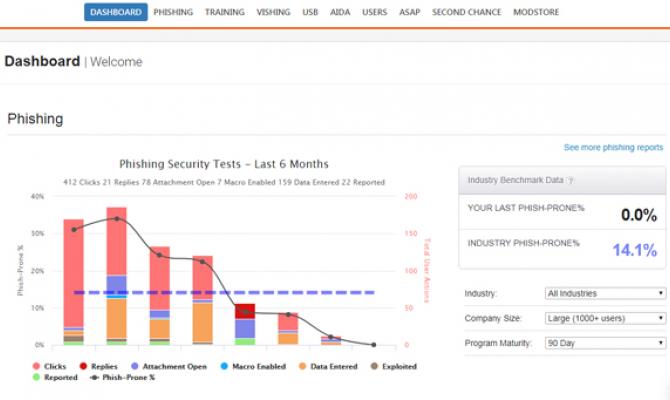The height and width of the screenshot is (400, 670).
Task: Open the Program Maturity dropdown
Action: coord(606,343)
